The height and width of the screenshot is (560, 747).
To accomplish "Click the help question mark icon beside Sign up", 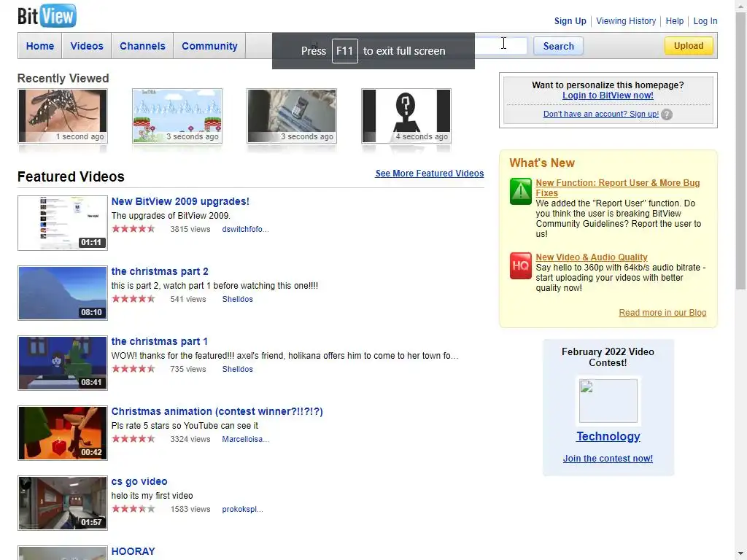I will click(667, 114).
